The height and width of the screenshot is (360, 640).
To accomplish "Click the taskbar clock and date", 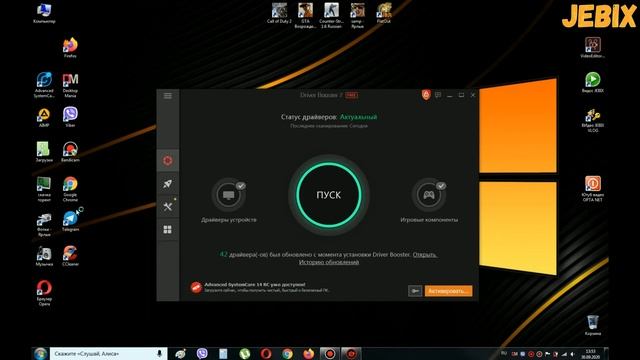I will point(590,354).
